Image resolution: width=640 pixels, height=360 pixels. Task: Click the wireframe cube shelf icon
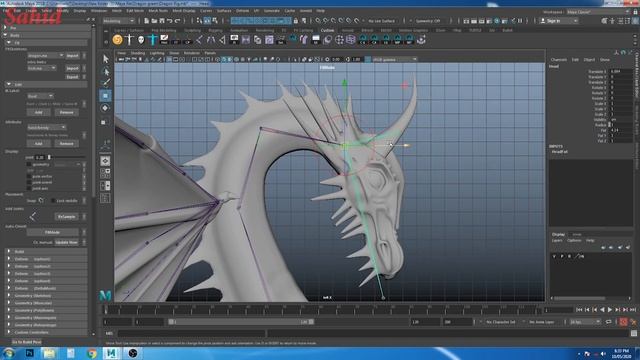[x=351, y=40]
